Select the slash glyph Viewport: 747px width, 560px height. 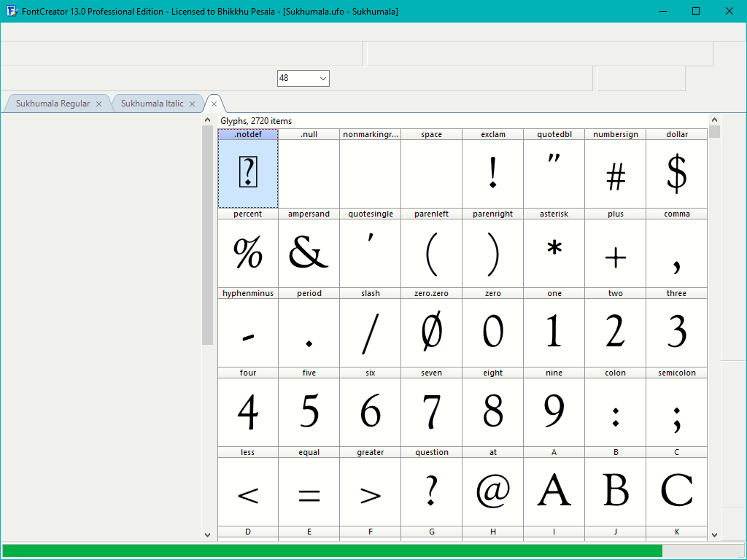(370, 327)
